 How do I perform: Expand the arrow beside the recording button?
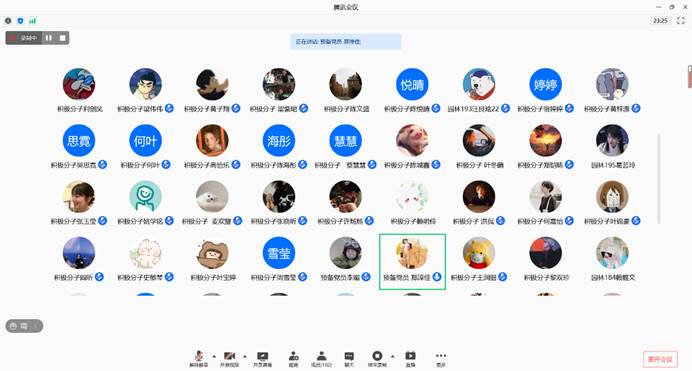tap(393, 356)
